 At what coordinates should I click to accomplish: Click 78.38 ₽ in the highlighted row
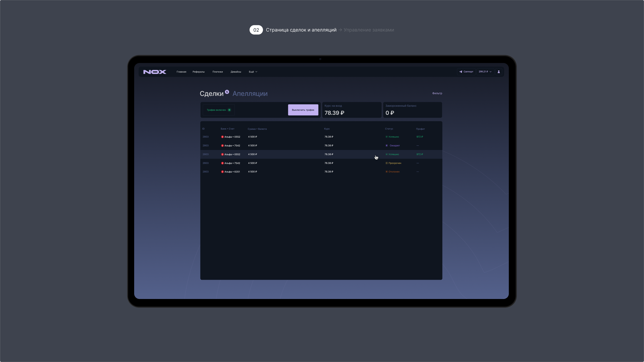(329, 154)
